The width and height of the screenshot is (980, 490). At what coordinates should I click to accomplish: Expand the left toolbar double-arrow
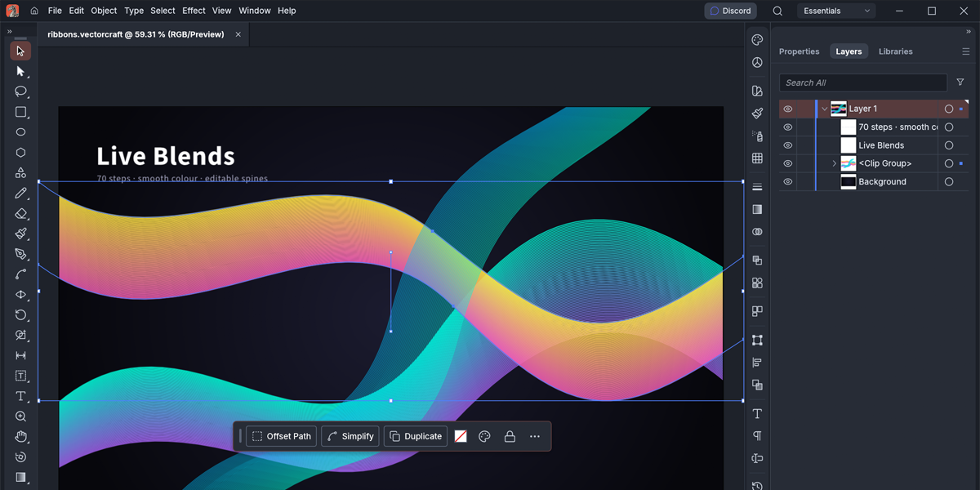(x=9, y=32)
